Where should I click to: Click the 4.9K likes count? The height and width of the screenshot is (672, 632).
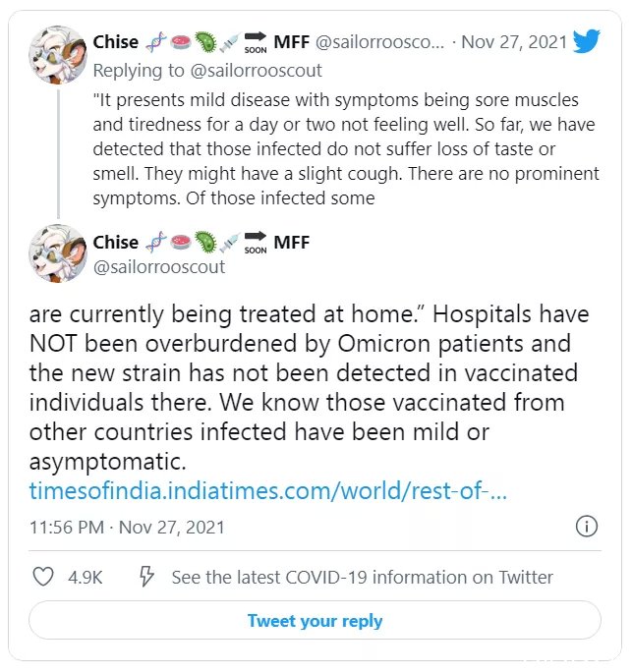pos(86,578)
